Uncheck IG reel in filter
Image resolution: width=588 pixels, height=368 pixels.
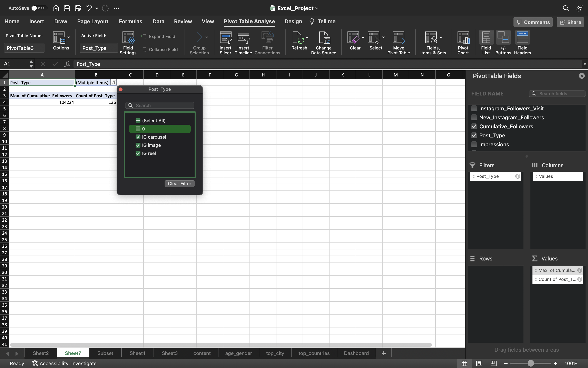138,153
